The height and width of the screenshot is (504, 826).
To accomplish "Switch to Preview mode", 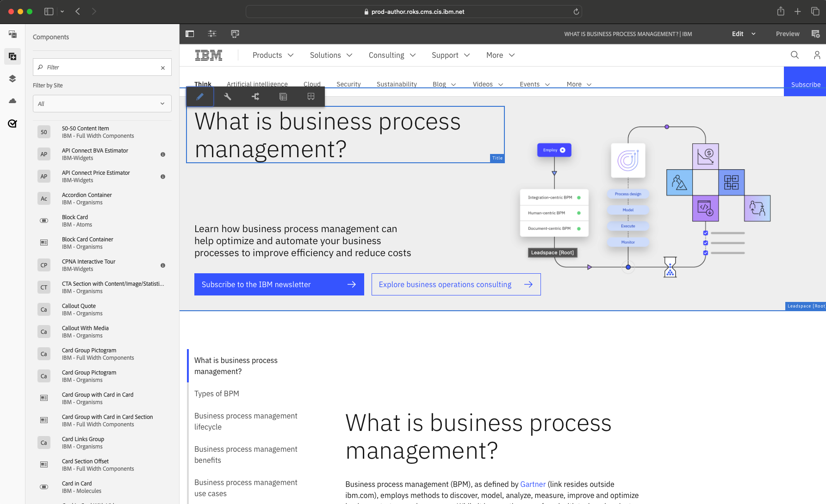I will pos(788,34).
